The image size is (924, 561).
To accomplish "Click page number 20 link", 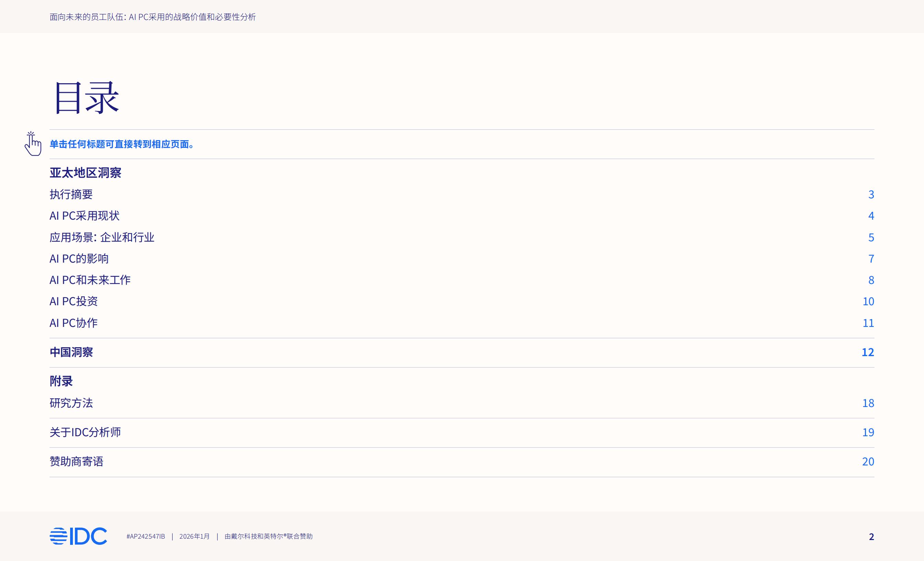I will coord(868,462).
